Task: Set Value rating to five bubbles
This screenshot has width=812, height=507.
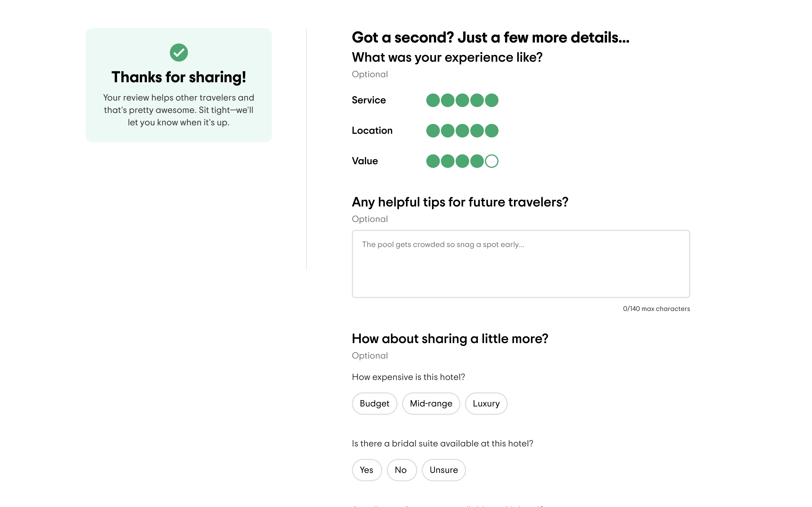Action: point(491,161)
